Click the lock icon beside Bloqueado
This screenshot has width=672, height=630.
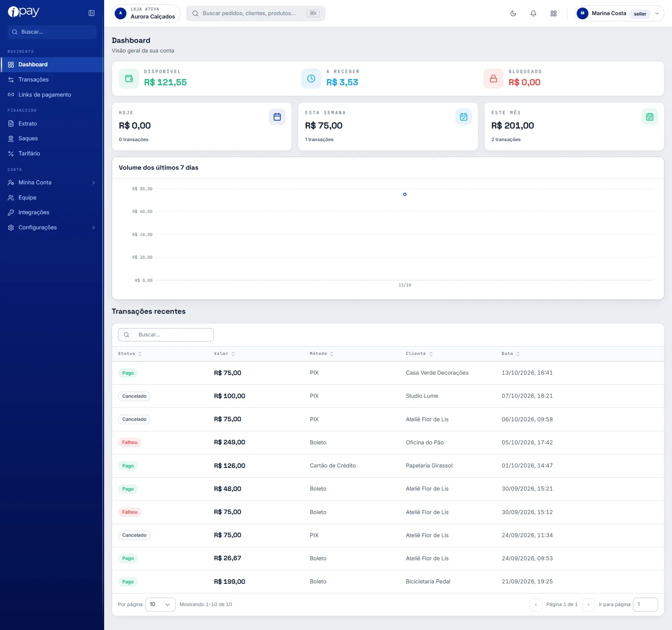[493, 79]
